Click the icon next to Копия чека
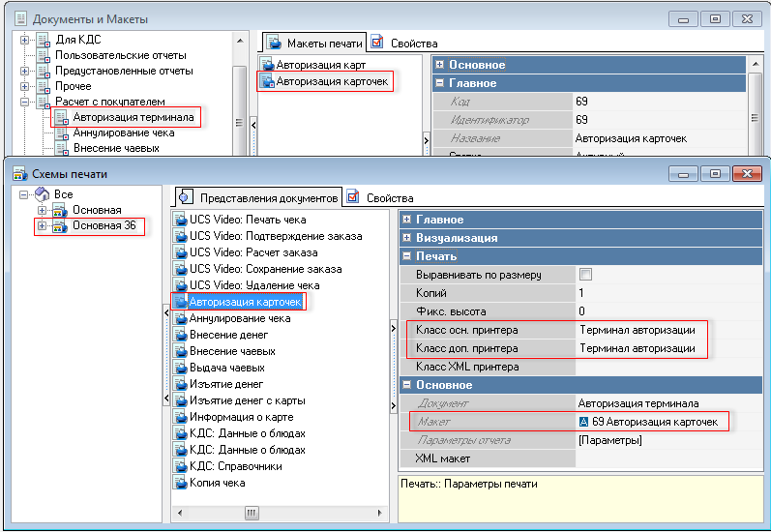This screenshot has width=771, height=532. coord(180,483)
